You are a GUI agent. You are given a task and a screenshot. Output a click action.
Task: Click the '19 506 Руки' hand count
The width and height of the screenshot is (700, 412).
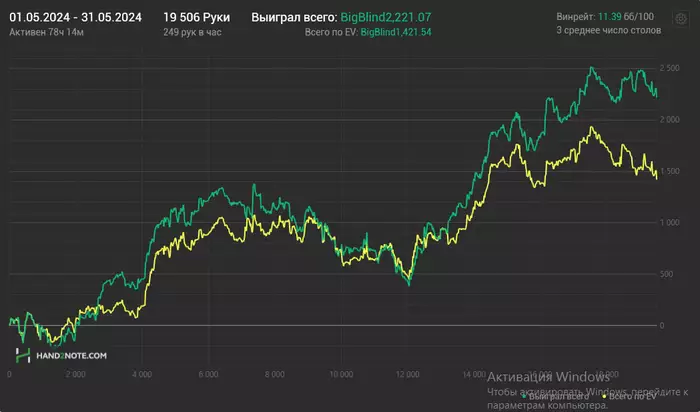(196, 17)
